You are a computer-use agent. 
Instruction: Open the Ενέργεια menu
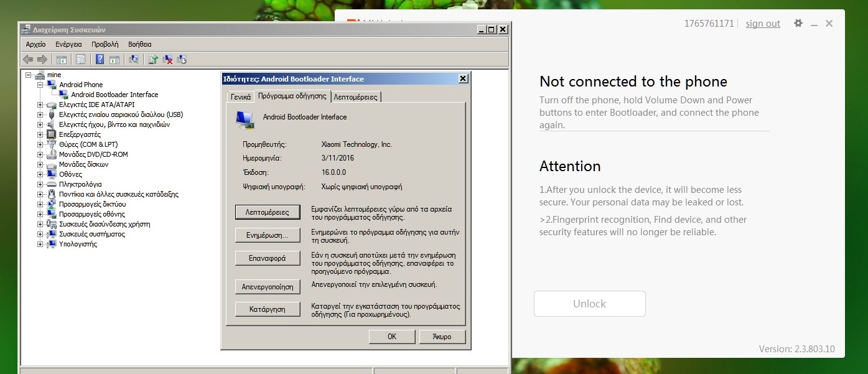pos(68,44)
